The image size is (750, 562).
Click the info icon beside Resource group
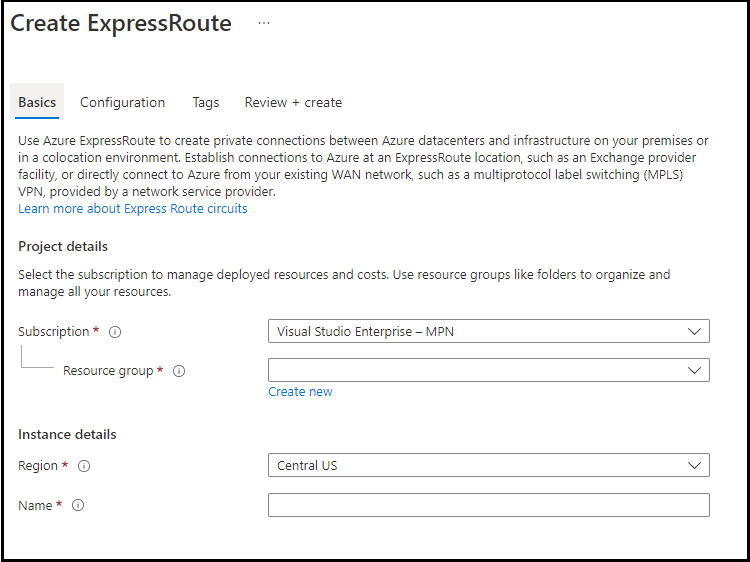click(x=179, y=371)
